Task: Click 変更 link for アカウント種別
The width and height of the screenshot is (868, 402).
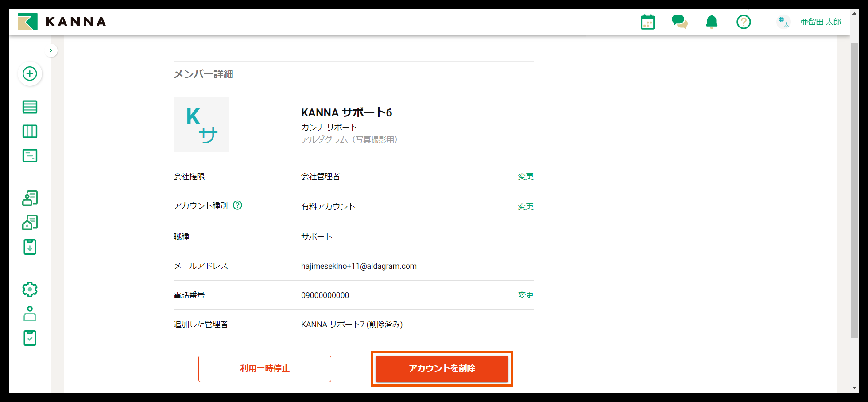Action: [525, 207]
